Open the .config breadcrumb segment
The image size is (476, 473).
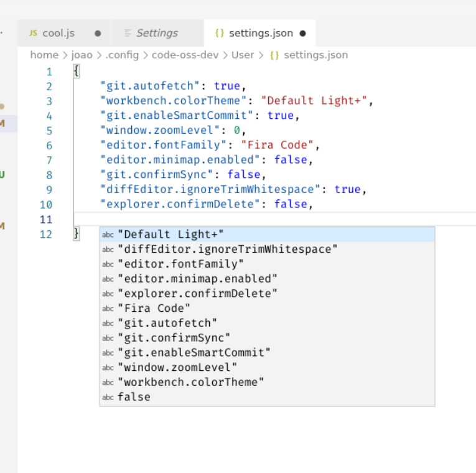(x=122, y=55)
